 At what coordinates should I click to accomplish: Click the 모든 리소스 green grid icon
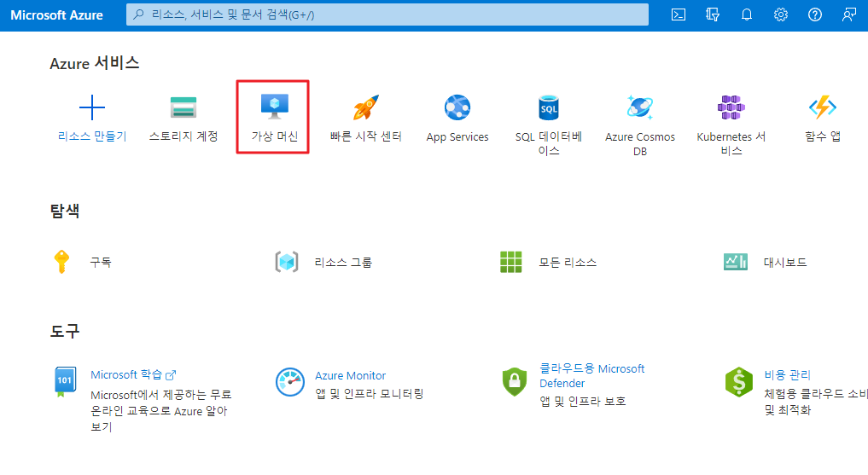511,262
